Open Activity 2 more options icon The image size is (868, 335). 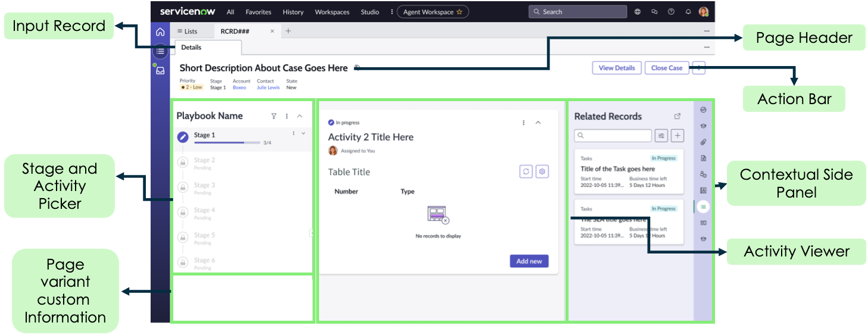524,123
